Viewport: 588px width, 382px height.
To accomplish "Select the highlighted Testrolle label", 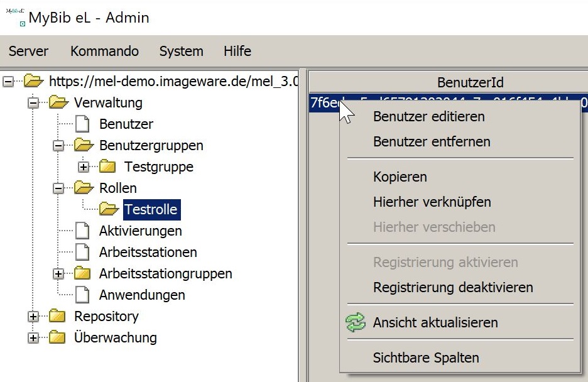I will click(x=151, y=210).
